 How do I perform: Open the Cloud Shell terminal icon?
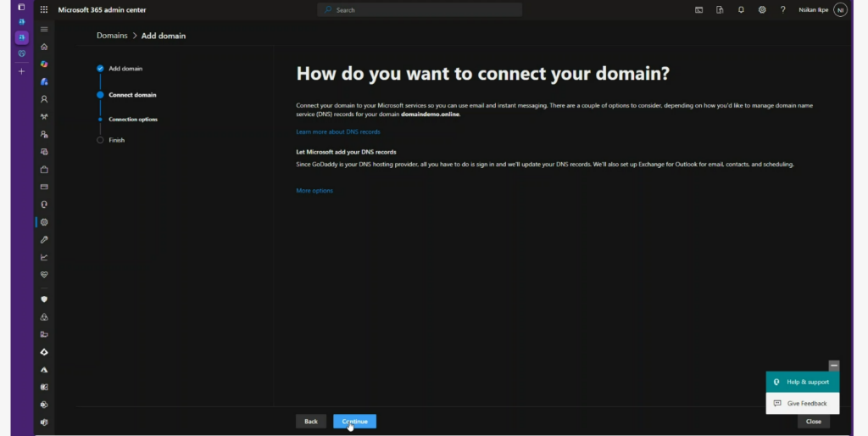pos(699,10)
